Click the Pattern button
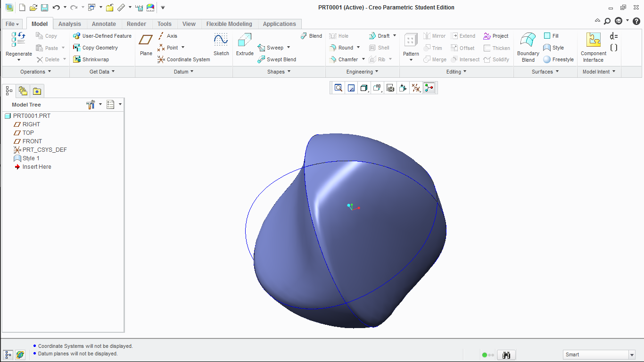Image resolution: width=644 pixels, height=362 pixels. 411,45
